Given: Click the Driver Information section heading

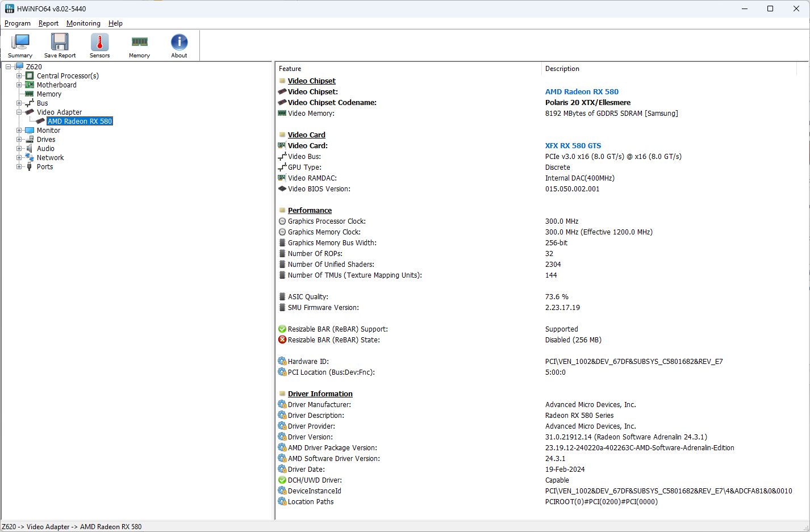Looking at the screenshot, I should 320,393.
